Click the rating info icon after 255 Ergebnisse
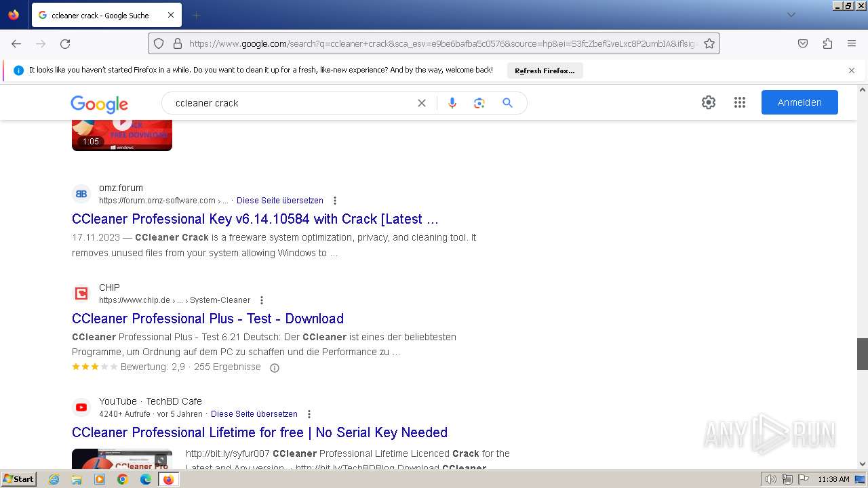 (x=275, y=368)
